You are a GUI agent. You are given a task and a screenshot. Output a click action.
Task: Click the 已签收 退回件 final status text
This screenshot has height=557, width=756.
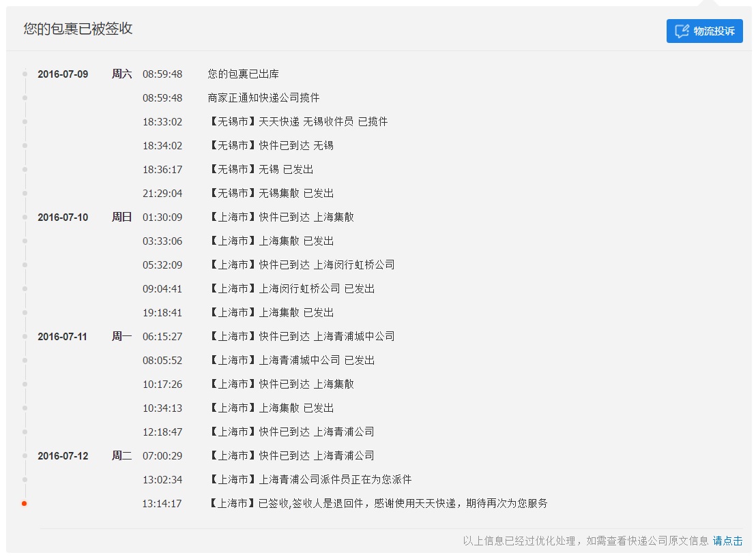tap(377, 503)
